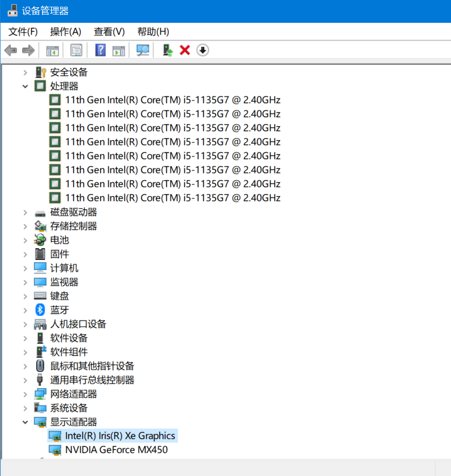This screenshot has width=451, height=476.
Task: Select the 监视器 category label
Action: tap(64, 282)
